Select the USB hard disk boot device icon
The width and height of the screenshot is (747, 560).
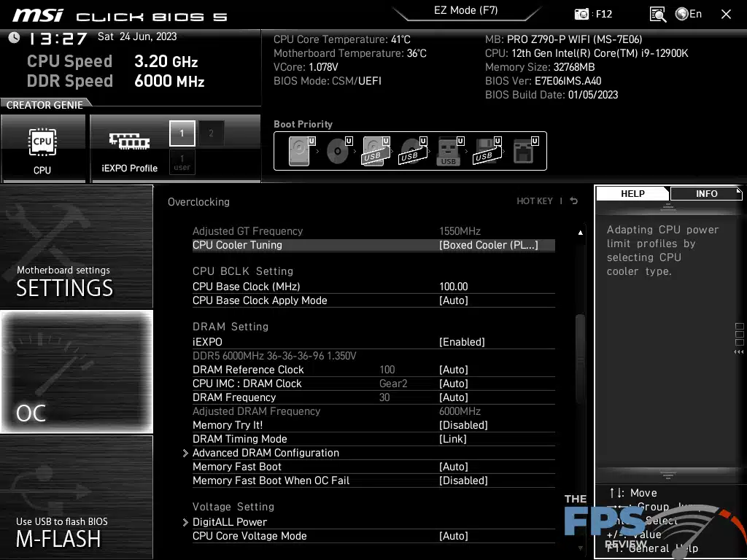coord(376,150)
